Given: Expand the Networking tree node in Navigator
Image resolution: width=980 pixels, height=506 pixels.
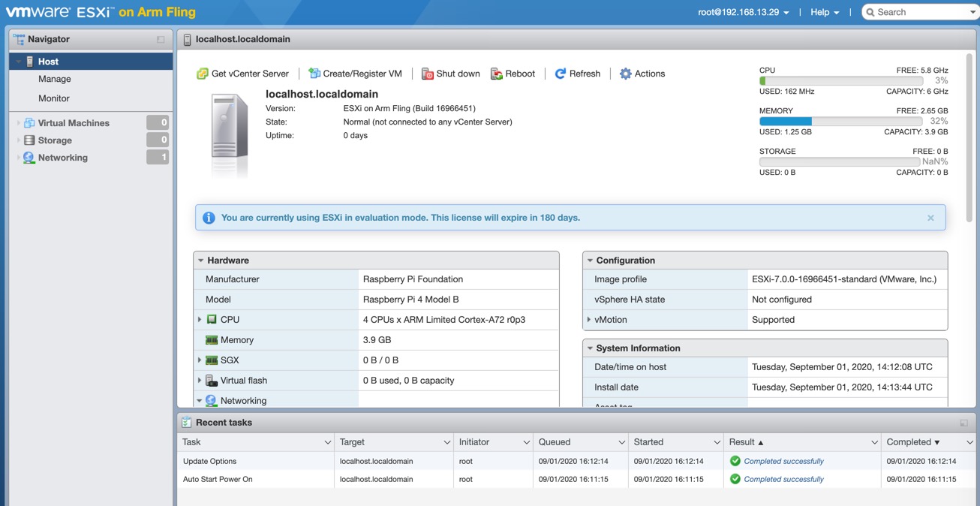Looking at the screenshot, I should 19,158.
